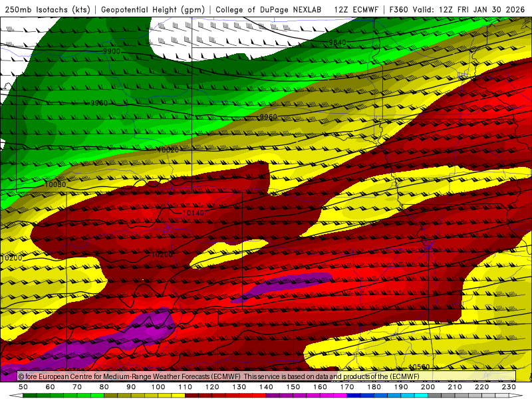The width and height of the screenshot is (532, 399).
Task: Click the 'College of DuPage NEXLAB' text
Action: point(269,10)
